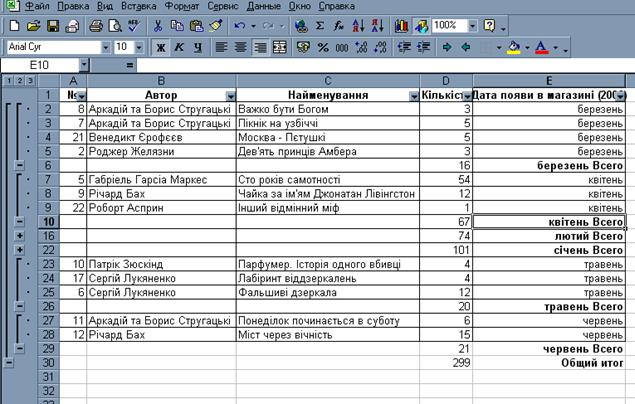635x404 pixels.
Task: Decrease decimal places icon
Action: (x=380, y=47)
